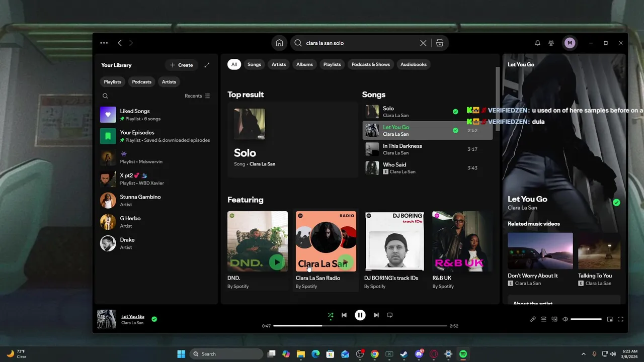
Task: Seek within the song progress bar
Action: [x=360, y=326]
